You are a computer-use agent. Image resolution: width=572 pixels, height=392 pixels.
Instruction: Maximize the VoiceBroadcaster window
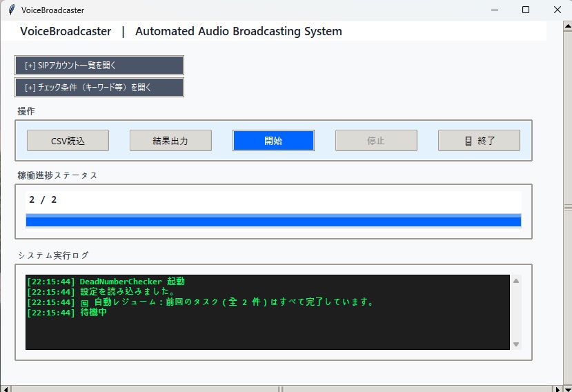[x=526, y=10]
